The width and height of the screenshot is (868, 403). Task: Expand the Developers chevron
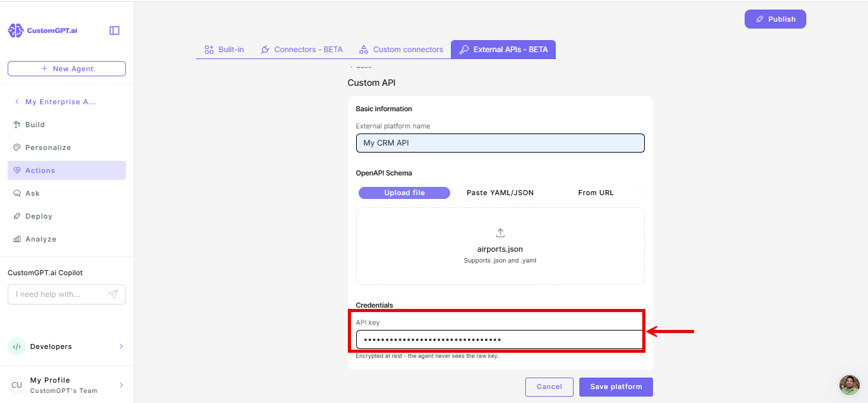(x=121, y=346)
